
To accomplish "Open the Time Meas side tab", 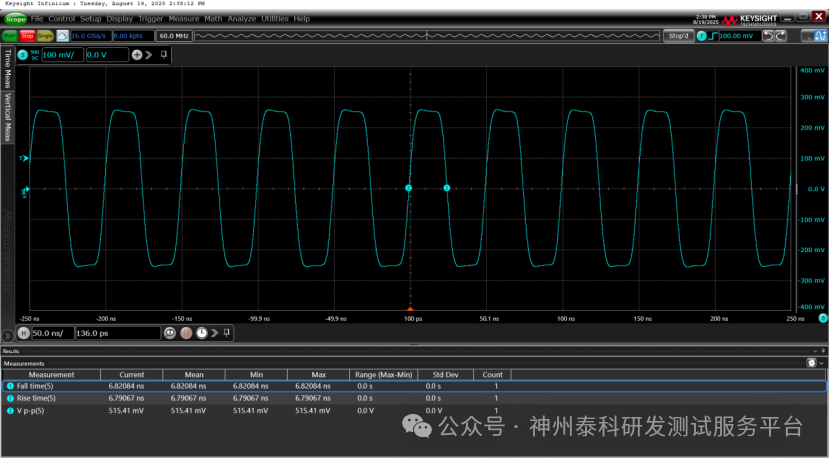I will pos(7,68).
